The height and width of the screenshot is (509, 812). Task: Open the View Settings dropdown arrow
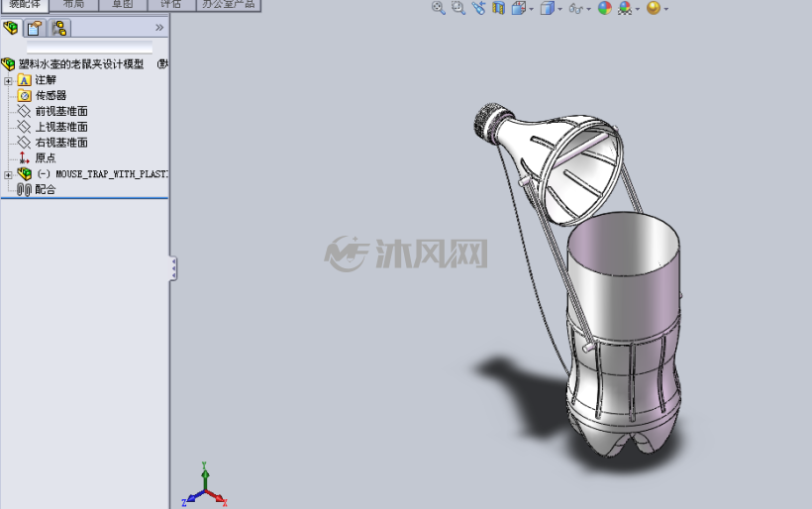(666, 9)
